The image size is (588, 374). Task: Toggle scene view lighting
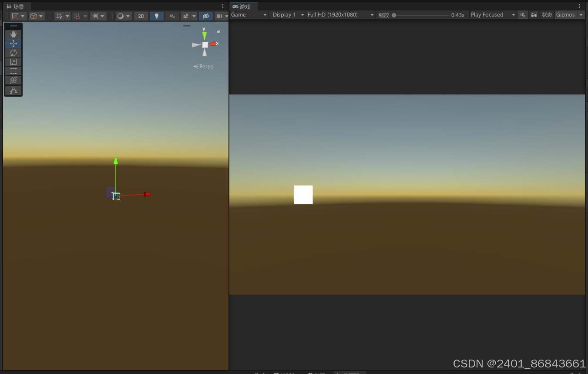(156, 16)
